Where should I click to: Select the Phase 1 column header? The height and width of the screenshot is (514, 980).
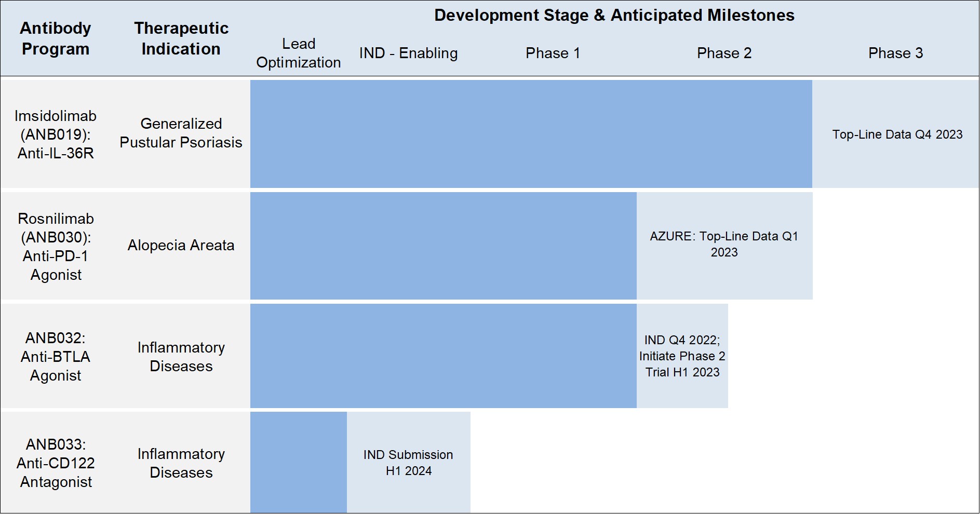coord(553,53)
